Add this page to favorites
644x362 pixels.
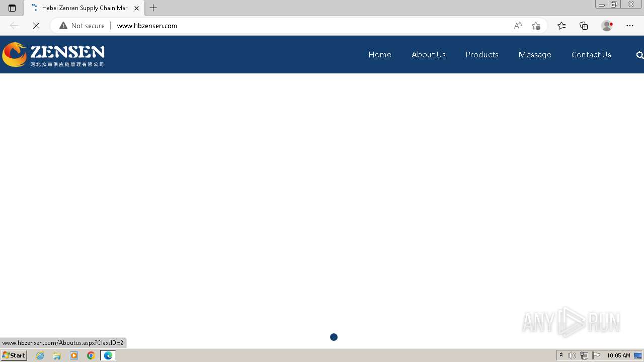coord(536,26)
